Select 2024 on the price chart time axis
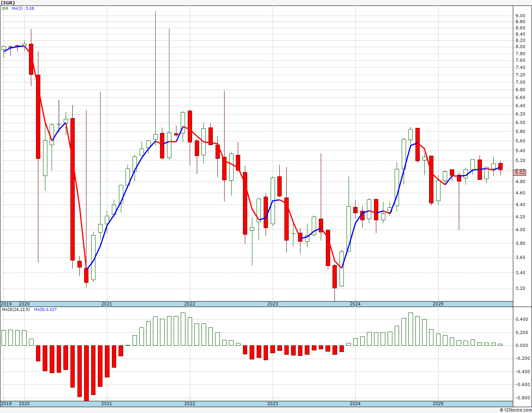532x413 pixels. (x=355, y=304)
